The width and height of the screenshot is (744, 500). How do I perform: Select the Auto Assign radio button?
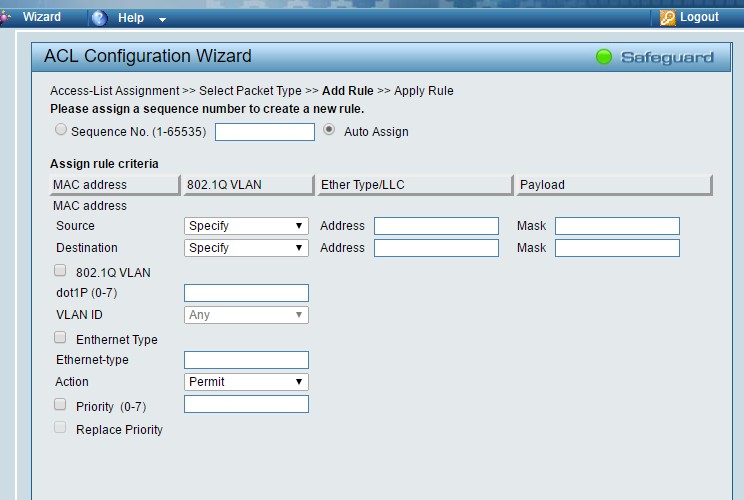pyautogui.click(x=329, y=130)
